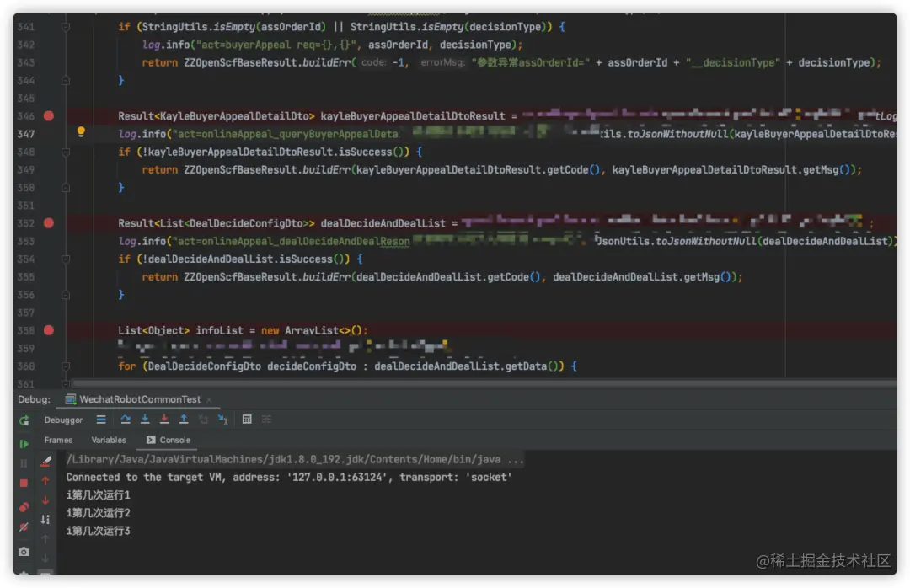This screenshot has height=588, width=910.
Task: Click the grey up arrow in console toolbar
Action: tap(45, 539)
